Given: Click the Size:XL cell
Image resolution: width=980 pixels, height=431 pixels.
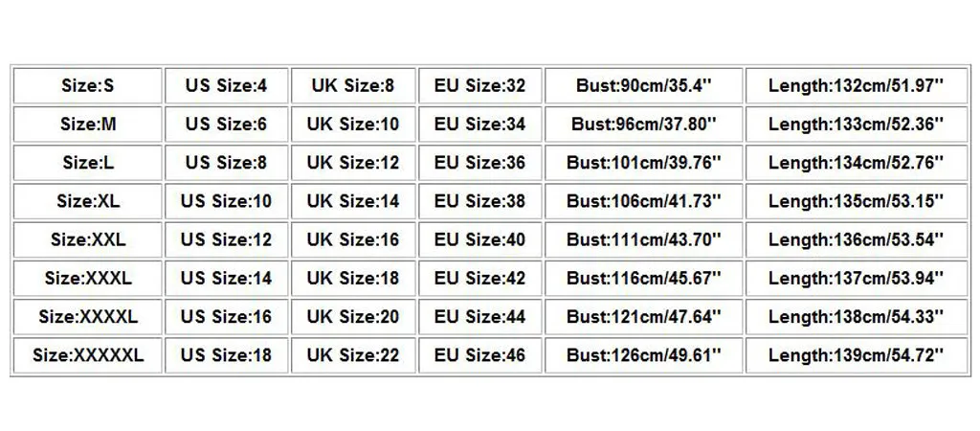Looking at the screenshot, I should click(88, 201).
